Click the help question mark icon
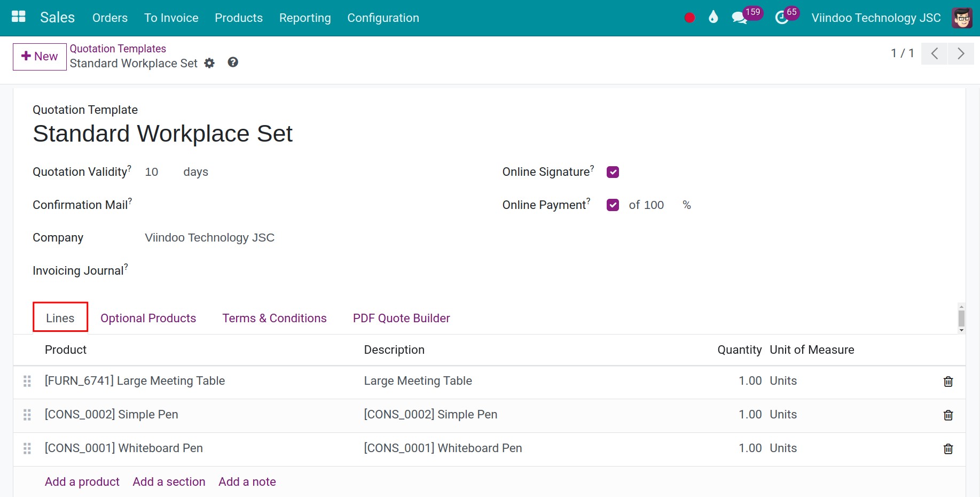The image size is (980, 497). coord(233,62)
